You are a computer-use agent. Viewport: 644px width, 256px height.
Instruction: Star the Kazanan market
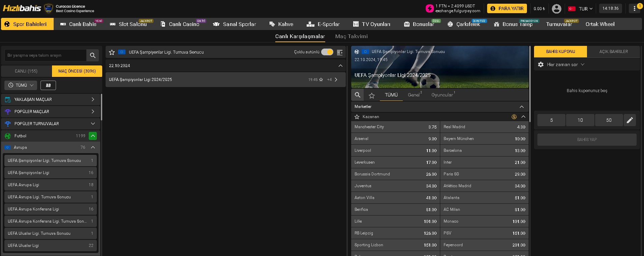pos(357,117)
